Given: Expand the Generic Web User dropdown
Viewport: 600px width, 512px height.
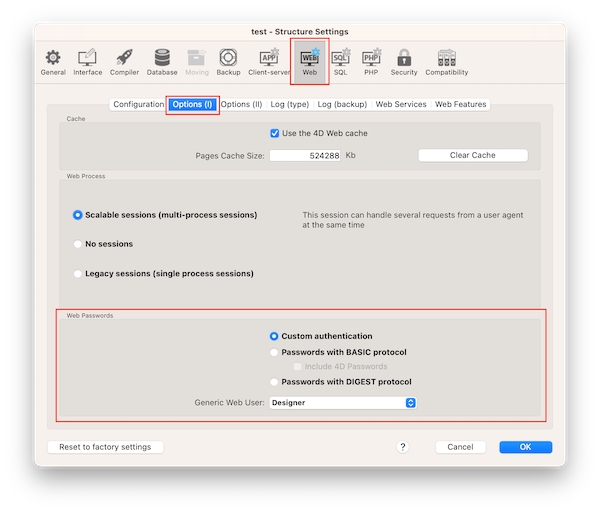Looking at the screenshot, I should (343, 403).
